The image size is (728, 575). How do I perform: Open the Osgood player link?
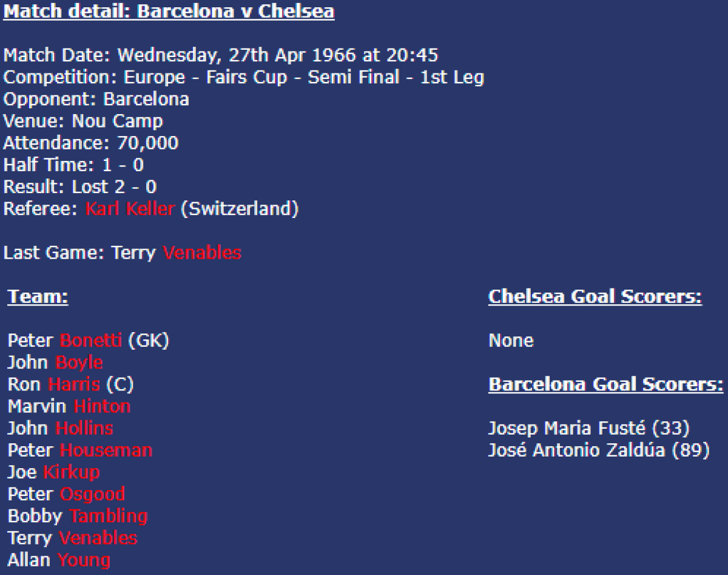point(92,494)
